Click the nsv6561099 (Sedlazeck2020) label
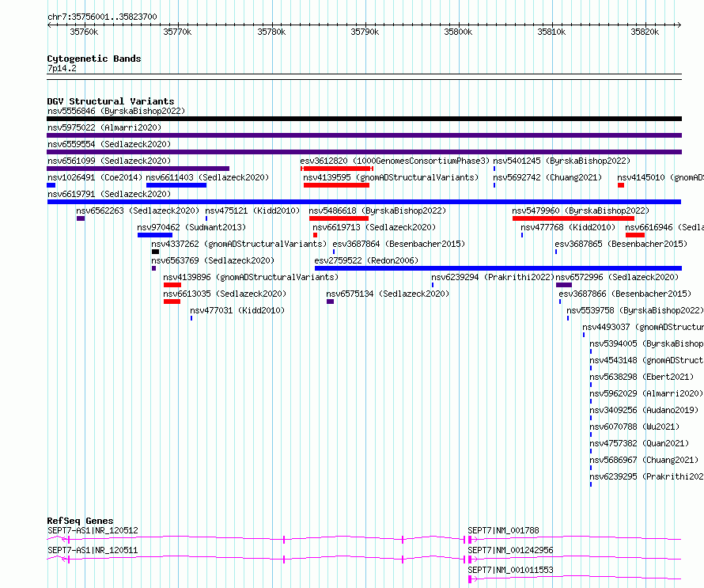 click(x=109, y=161)
